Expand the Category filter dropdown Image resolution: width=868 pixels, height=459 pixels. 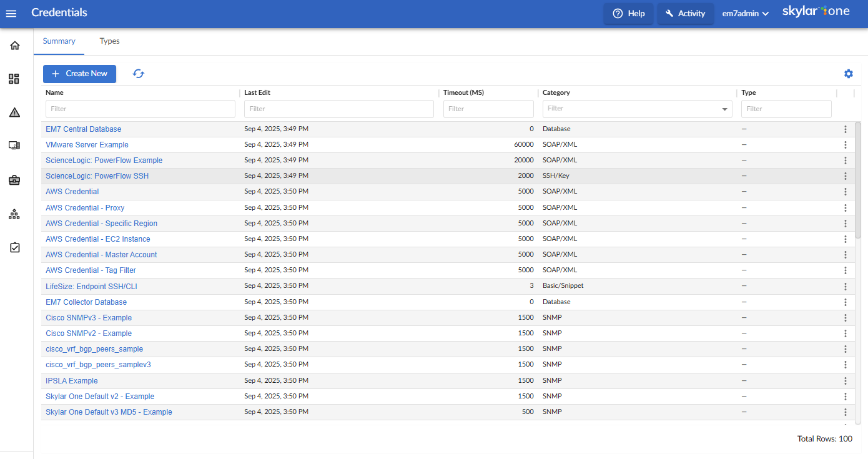(724, 109)
